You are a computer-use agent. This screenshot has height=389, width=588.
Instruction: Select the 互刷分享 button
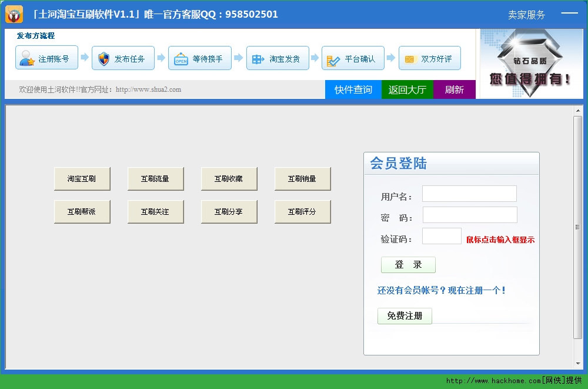[229, 212]
